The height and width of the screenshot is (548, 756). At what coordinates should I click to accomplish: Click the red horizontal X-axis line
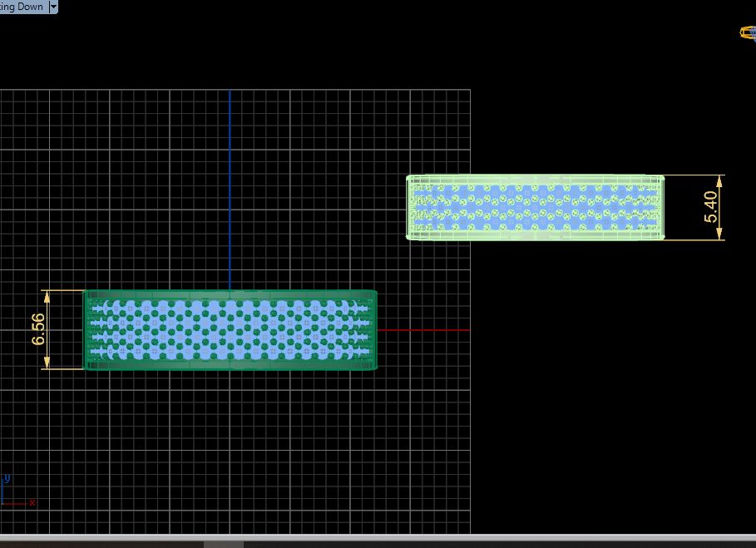tap(424, 330)
